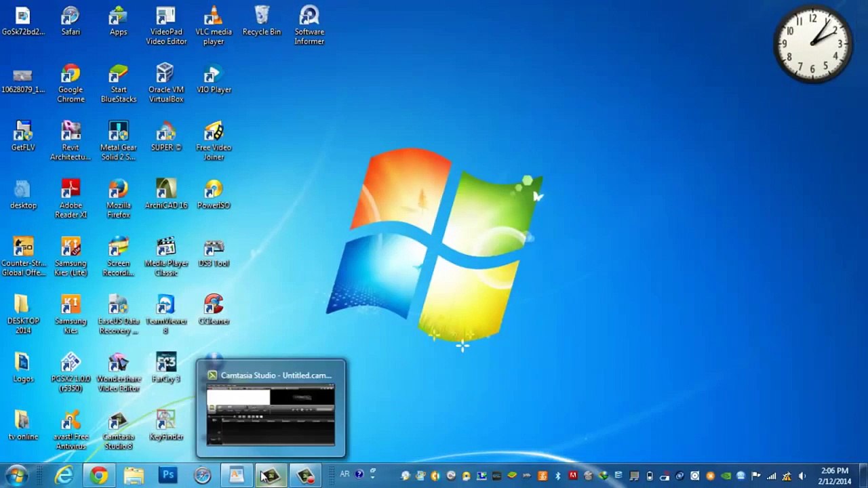
Task: Open the Windows Start menu orb
Action: (x=17, y=475)
